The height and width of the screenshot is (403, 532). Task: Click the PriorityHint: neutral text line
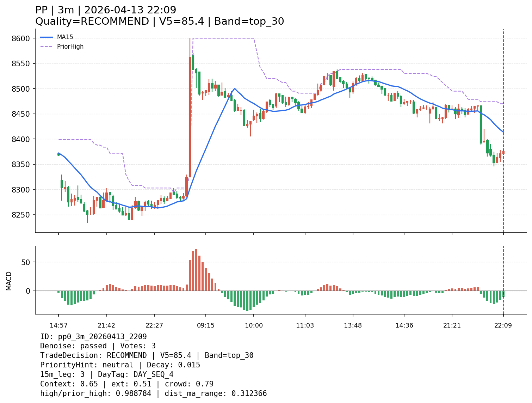tap(120, 365)
